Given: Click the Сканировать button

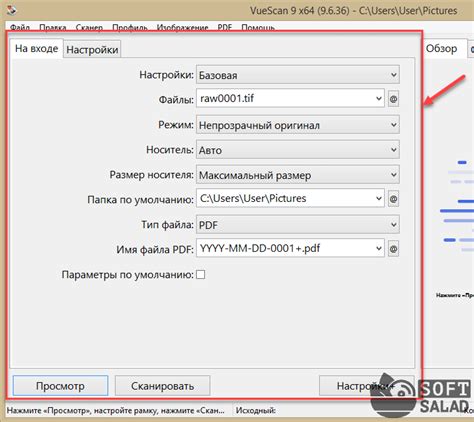Looking at the screenshot, I should (x=162, y=386).
